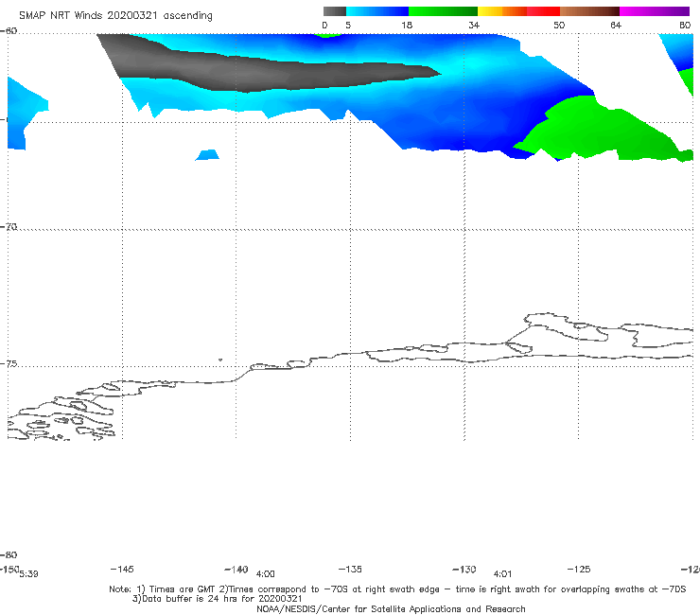The image size is (700, 615).
Task: Click the longitude label '-140'
Action: [236, 570]
